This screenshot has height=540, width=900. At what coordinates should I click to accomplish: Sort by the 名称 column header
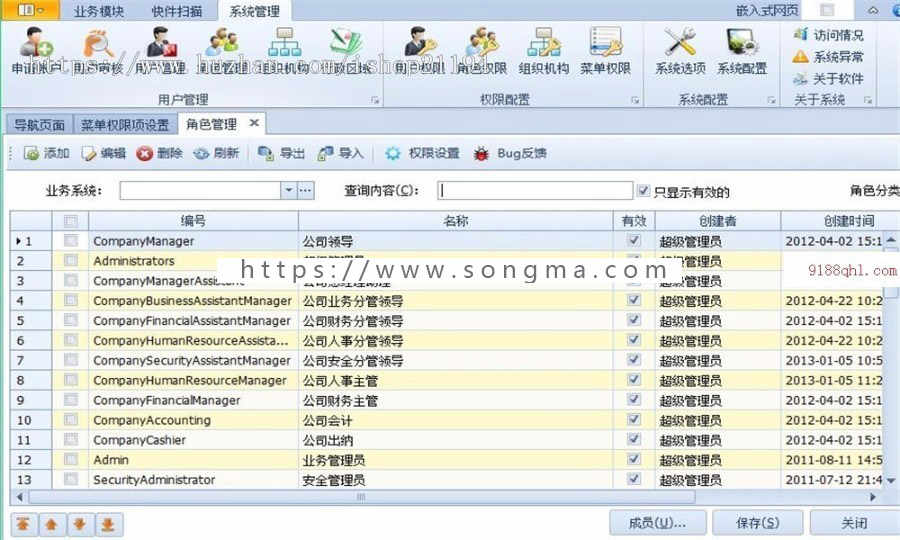pos(456,221)
